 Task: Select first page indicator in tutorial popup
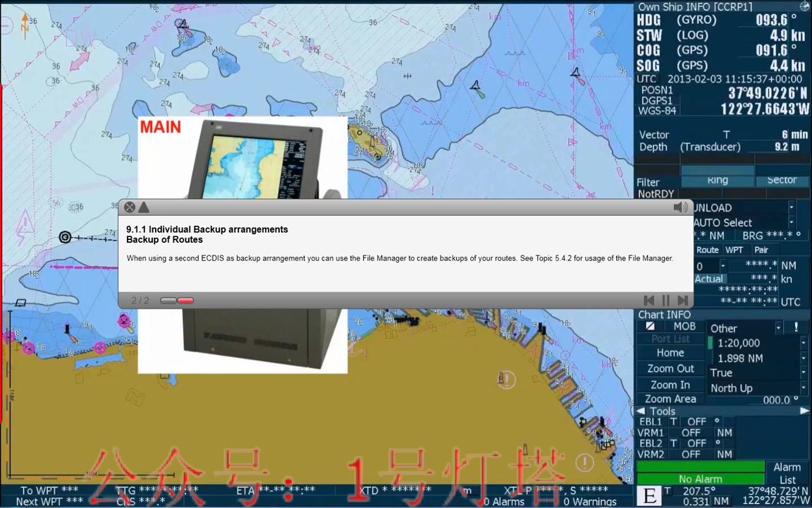[x=168, y=301]
